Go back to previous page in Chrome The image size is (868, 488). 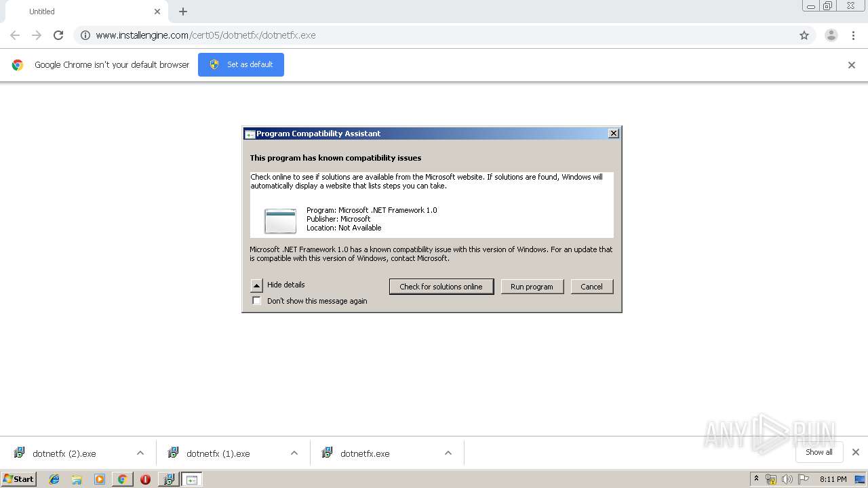(15, 35)
